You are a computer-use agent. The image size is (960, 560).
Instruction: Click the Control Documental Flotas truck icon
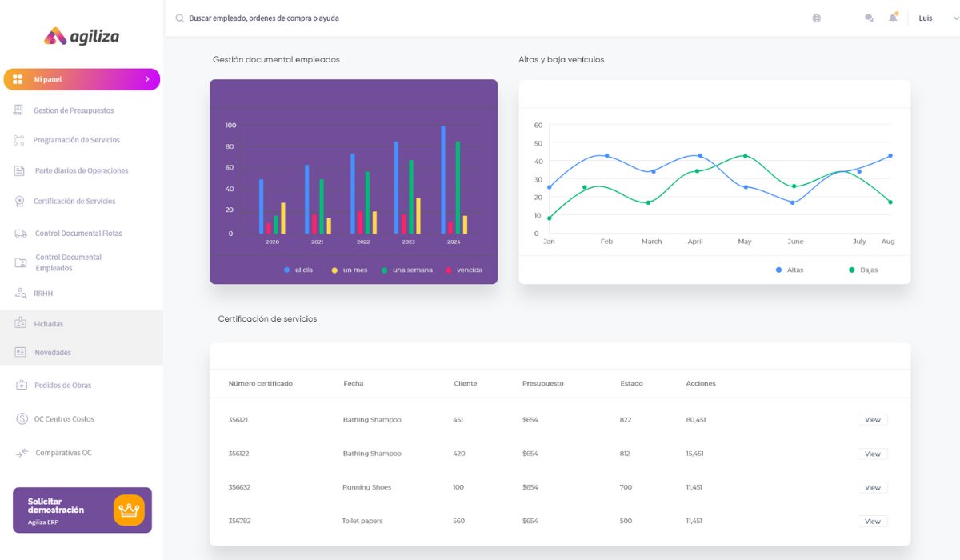pyautogui.click(x=21, y=234)
